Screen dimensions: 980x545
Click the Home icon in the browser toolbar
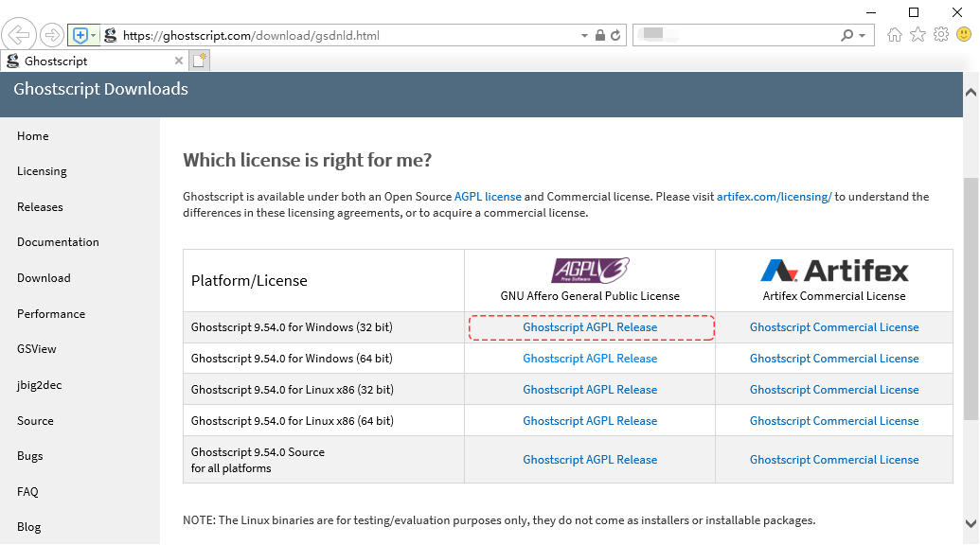pyautogui.click(x=894, y=34)
